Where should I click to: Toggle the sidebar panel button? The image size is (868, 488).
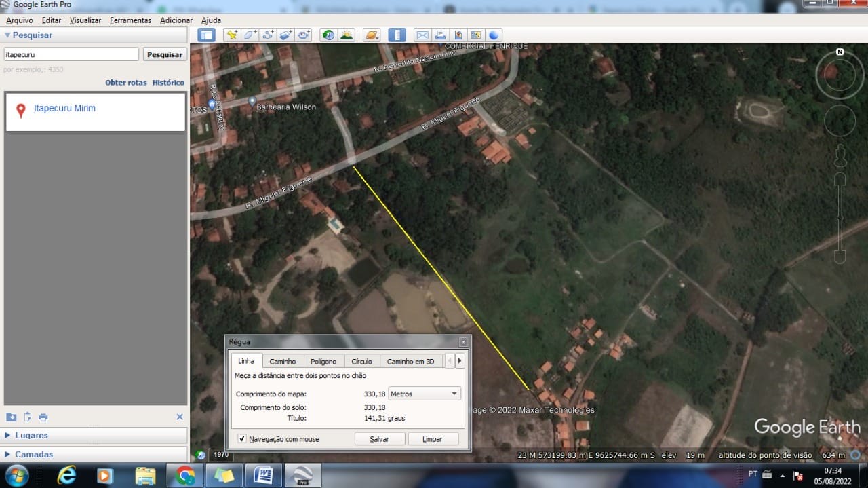(207, 35)
